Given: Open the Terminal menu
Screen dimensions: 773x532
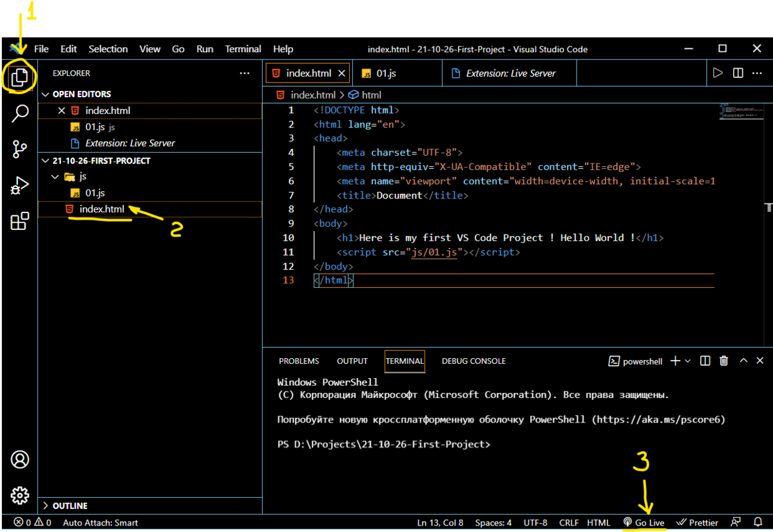Looking at the screenshot, I should [x=243, y=49].
